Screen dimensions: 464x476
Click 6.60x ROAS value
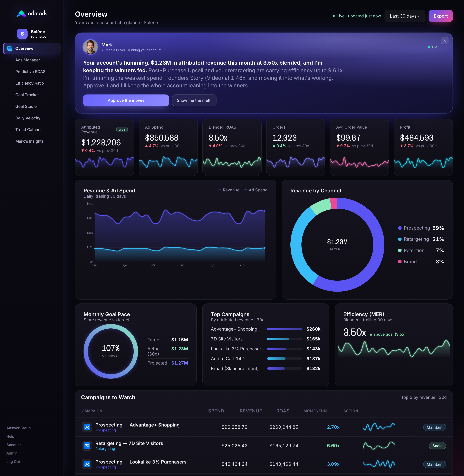coord(333,446)
